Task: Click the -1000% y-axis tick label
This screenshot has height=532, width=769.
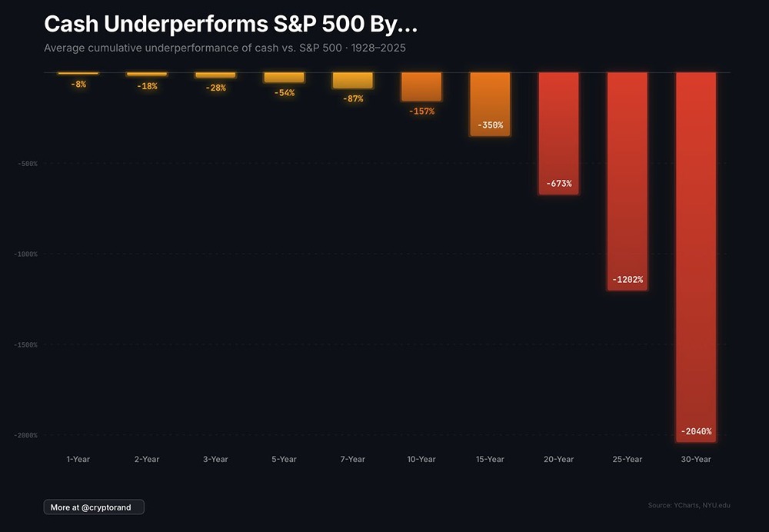Action: pos(25,254)
